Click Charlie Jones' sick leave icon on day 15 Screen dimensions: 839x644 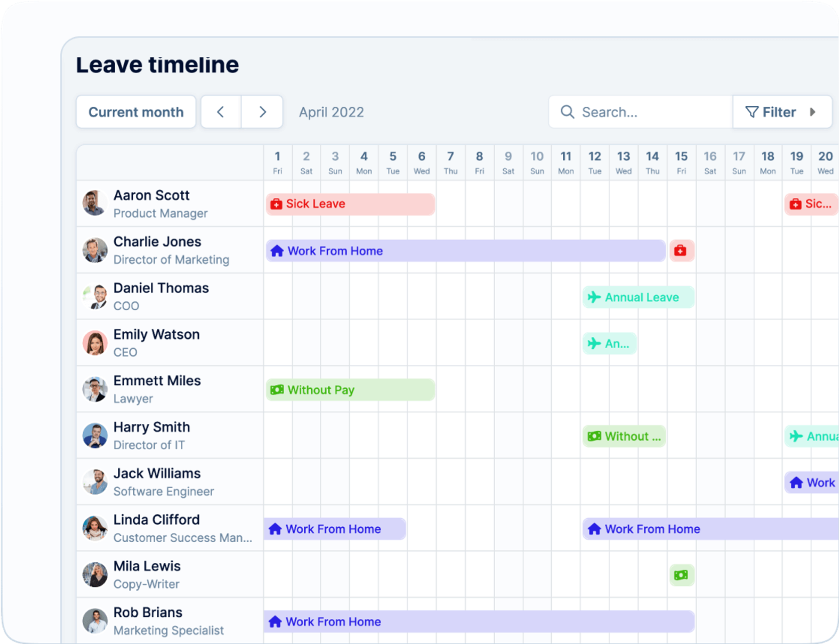(682, 251)
